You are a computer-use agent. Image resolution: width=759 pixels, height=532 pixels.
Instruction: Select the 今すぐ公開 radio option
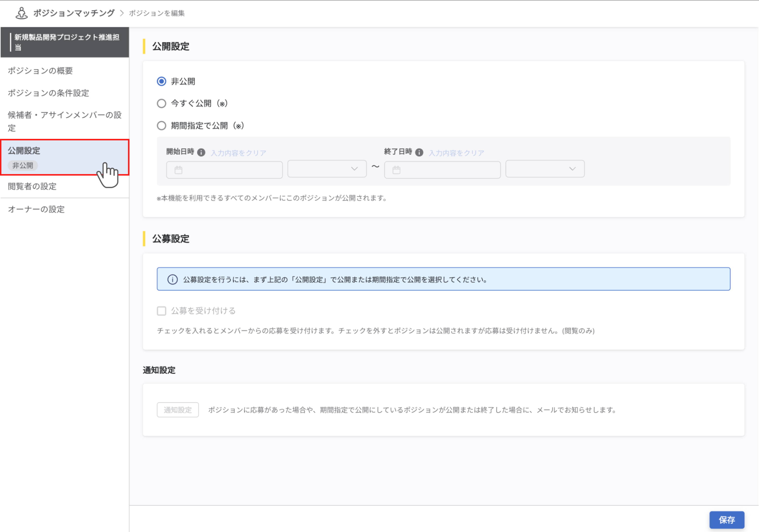coord(161,103)
